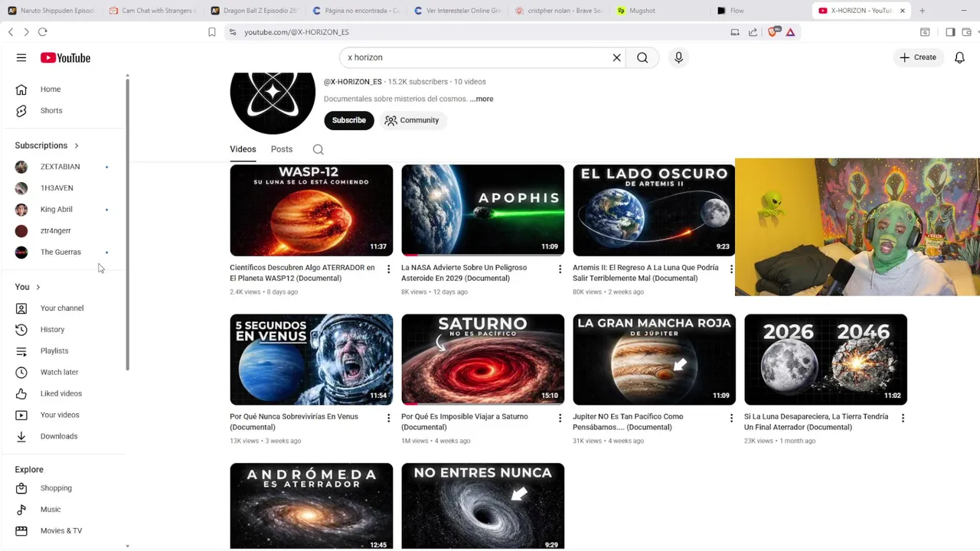This screenshot has height=551, width=980.
Task: Reload the page
Action: (x=43, y=32)
